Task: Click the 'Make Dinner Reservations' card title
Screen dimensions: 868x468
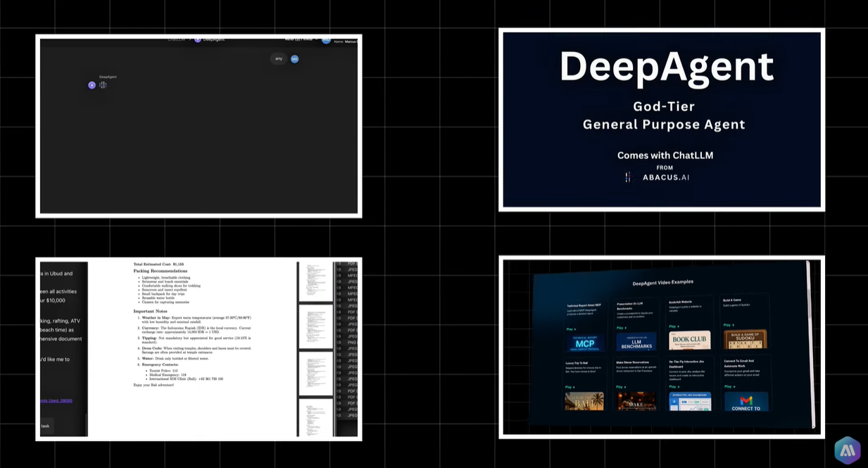Action: tap(632, 362)
